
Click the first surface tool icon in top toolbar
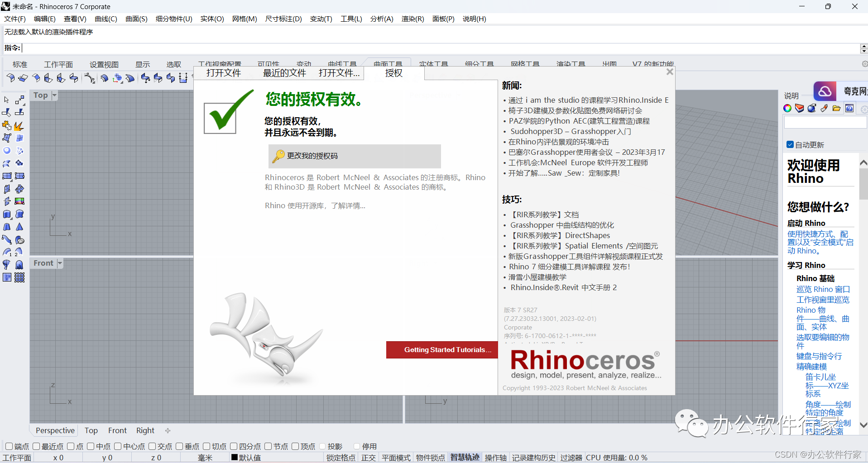pos(10,78)
